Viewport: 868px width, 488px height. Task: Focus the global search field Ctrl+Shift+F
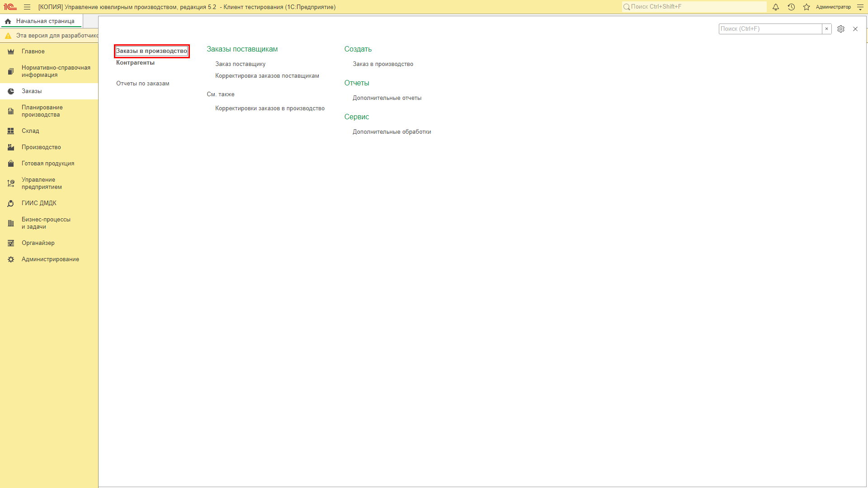click(694, 7)
